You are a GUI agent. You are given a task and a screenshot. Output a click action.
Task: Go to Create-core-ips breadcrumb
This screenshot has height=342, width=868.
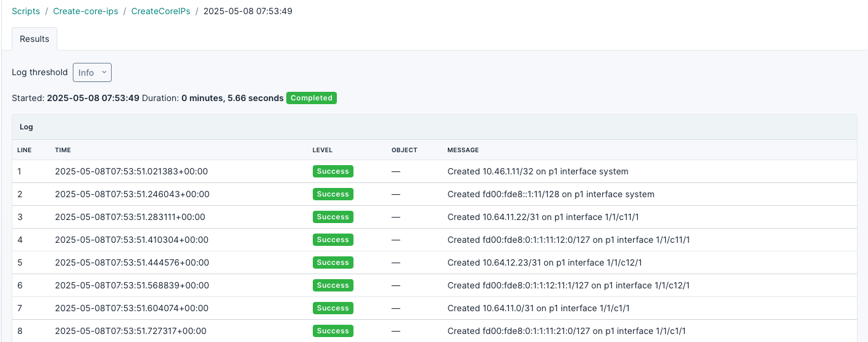85,11
